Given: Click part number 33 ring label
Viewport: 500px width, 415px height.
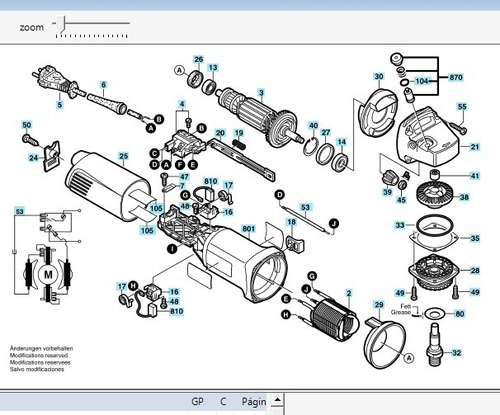Looking at the screenshot, I should pos(400,225).
